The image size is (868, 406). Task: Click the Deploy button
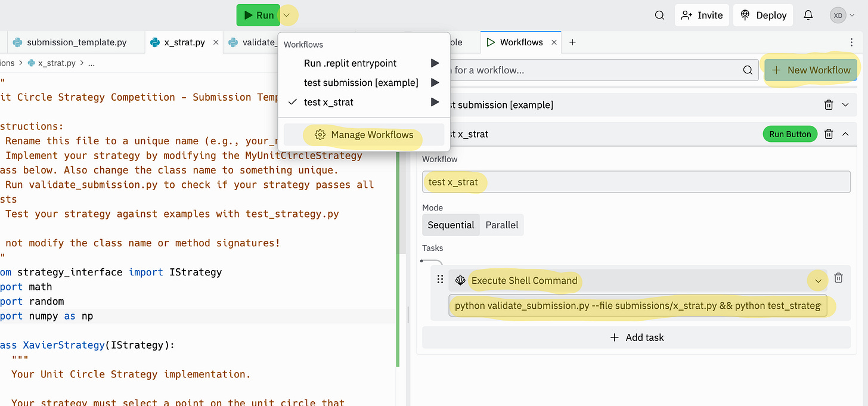coord(764,16)
